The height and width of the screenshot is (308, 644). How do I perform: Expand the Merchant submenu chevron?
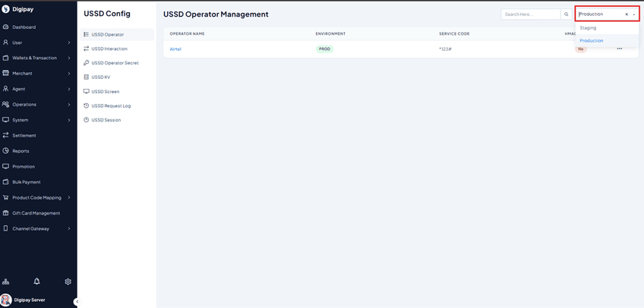pyautogui.click(x=69, y=74)
